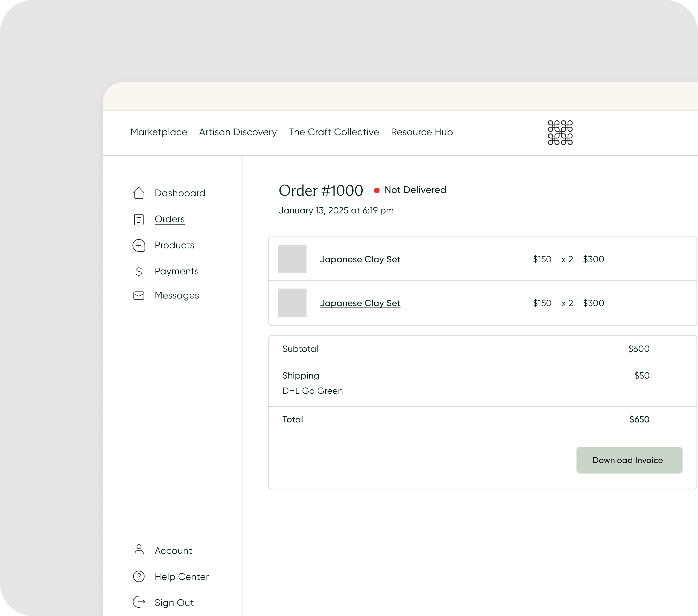
Task: Click first Japanese Clay Set thumbnail
Action: click(x=292, y=259)
